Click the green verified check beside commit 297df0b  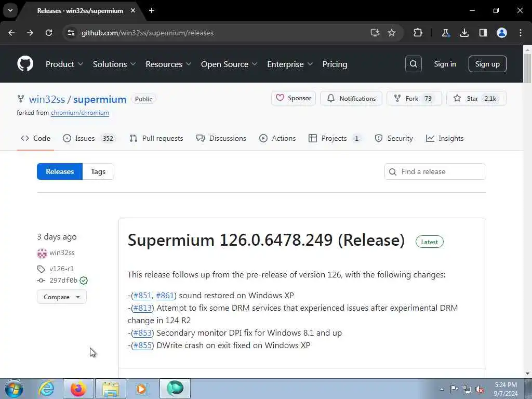pos(84,281)
